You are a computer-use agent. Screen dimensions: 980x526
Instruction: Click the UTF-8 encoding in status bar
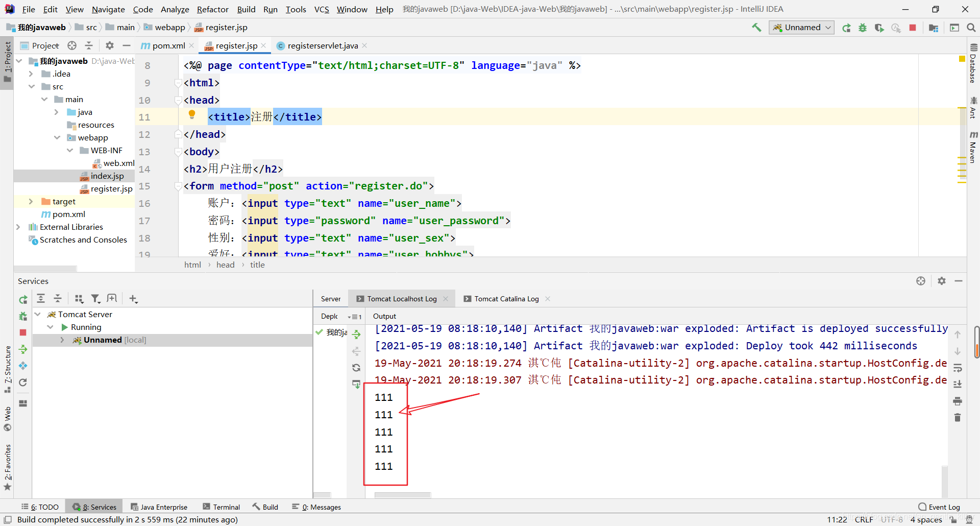pos(892,519)
